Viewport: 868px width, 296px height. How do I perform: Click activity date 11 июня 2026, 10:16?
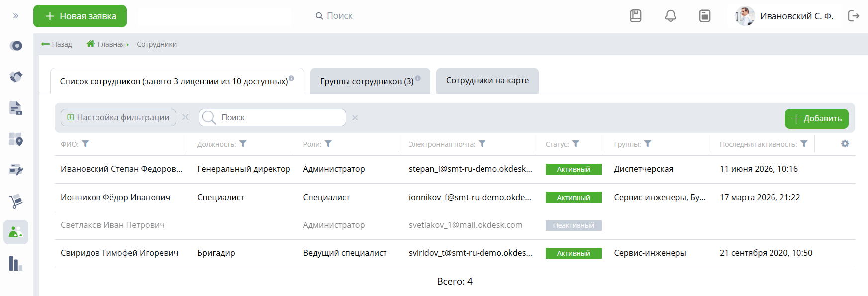coord(759,169)
